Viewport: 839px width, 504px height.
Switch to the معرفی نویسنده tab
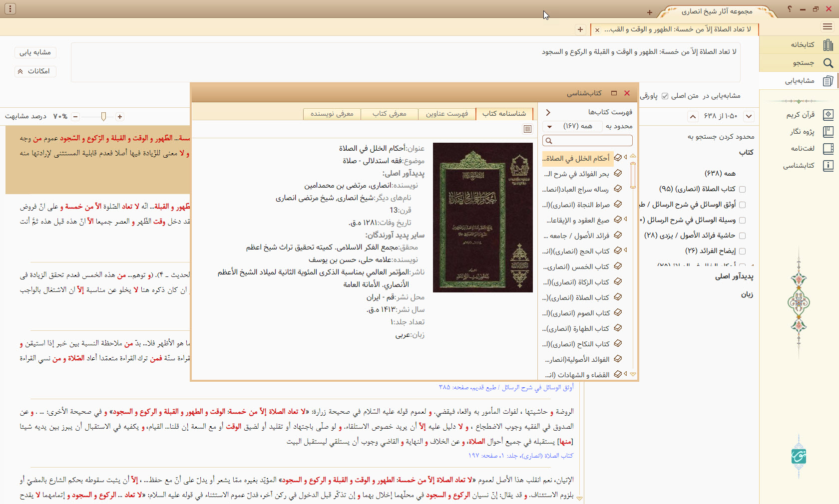coord(332,114)
